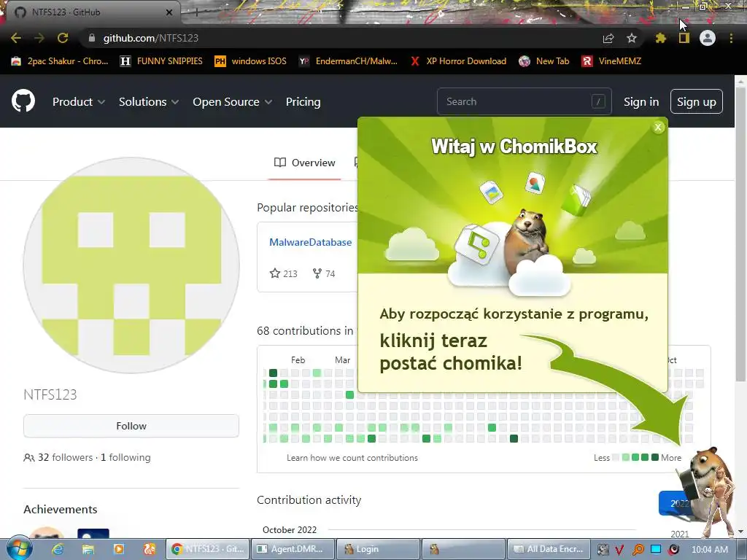Expand the Solutions menu
Screen dimensions: 747x560
tap(149, 102)
